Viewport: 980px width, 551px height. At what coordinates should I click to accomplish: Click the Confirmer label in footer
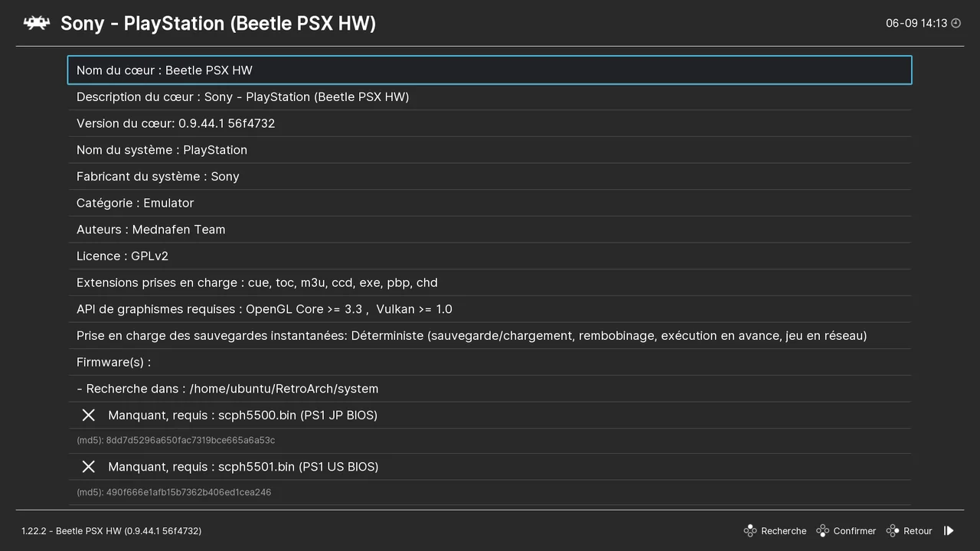(x=854, y=531)
